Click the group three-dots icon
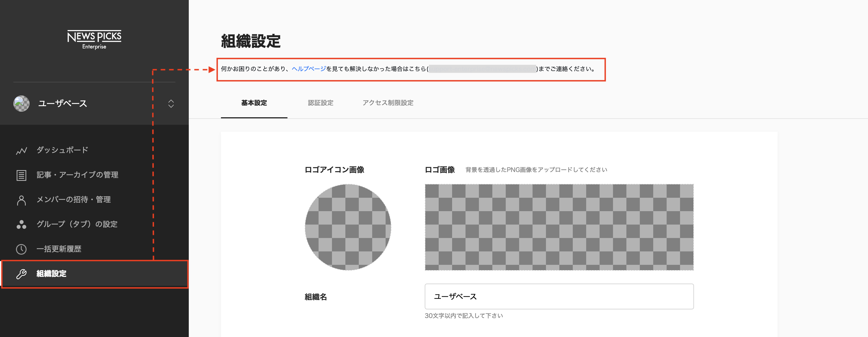 pyautogui.click(x=21, y=224)
